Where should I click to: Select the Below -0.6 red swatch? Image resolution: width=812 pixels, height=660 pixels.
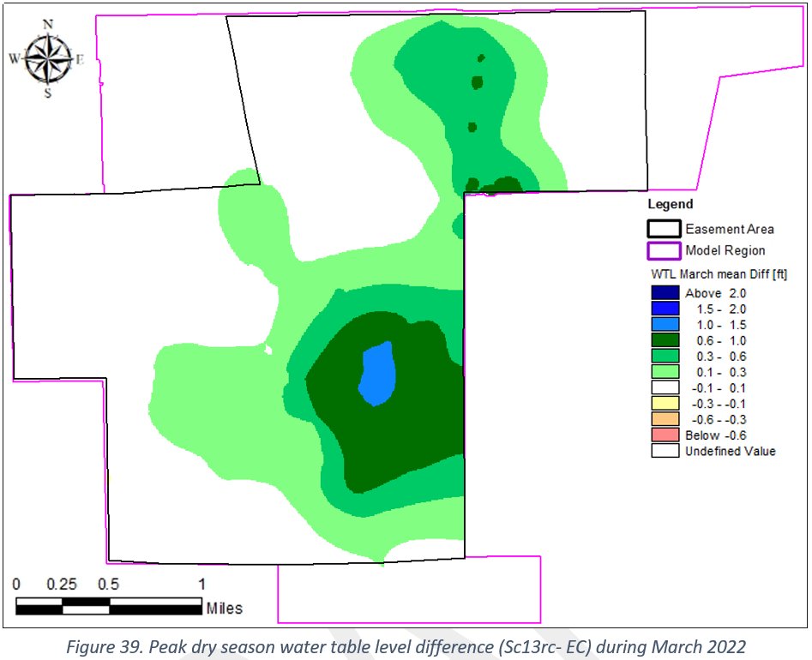(x=665, y=435)
